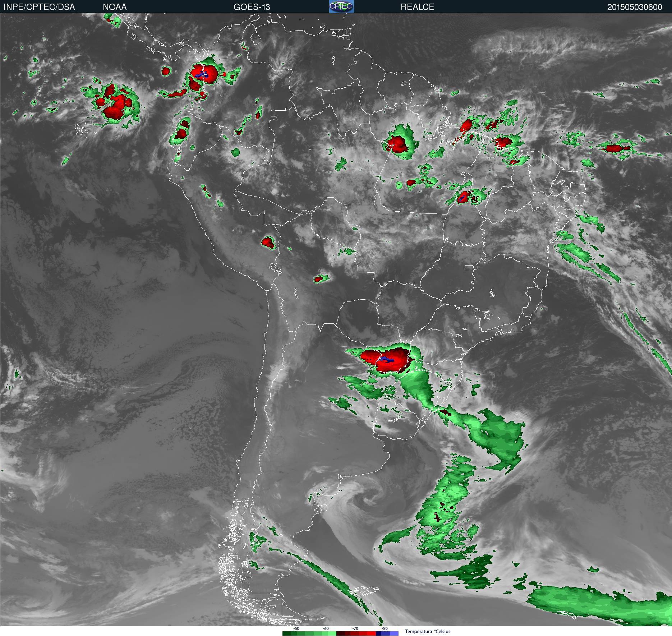Viewport: 672px width, 636px height.
Task: Click the REALCE label in the header
Action: (x=417, y=7)
